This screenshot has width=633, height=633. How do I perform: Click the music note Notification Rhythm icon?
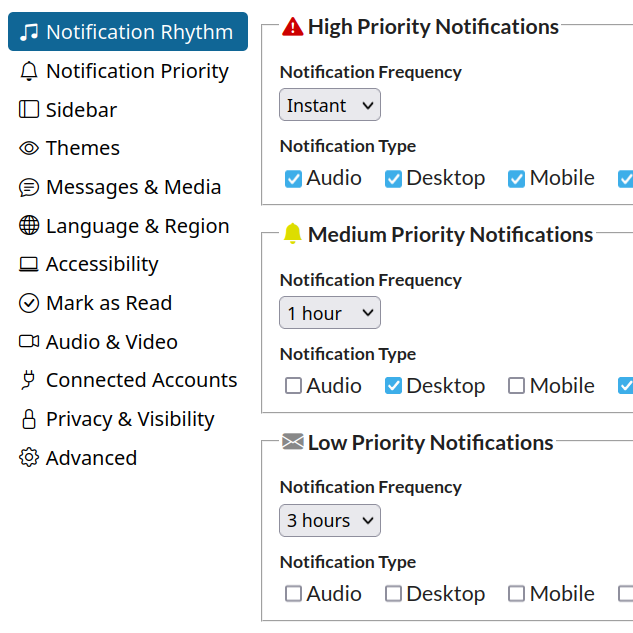pyautogui.click(x=29, y=32)
